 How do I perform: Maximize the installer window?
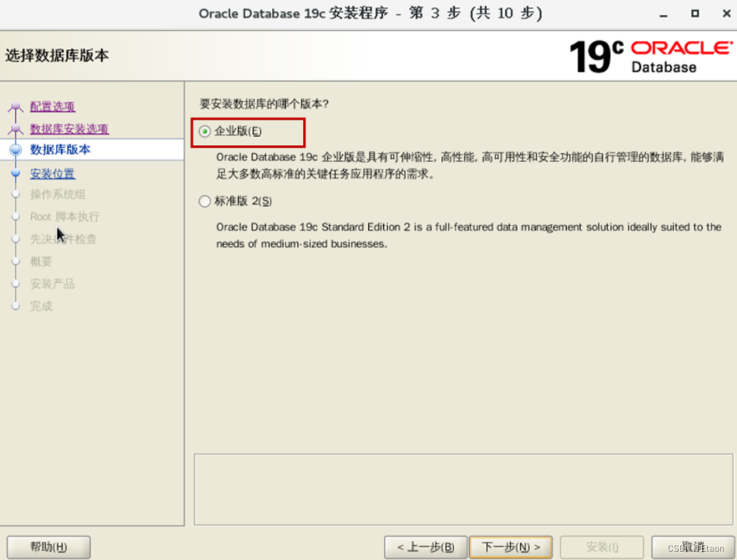[x=694, y=13]
